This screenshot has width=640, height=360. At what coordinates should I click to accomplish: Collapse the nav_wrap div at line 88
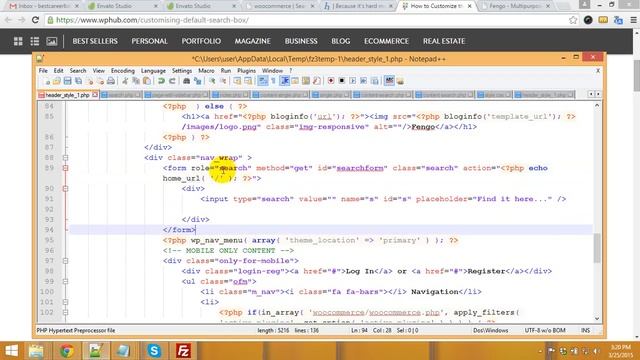pos(65,158)
